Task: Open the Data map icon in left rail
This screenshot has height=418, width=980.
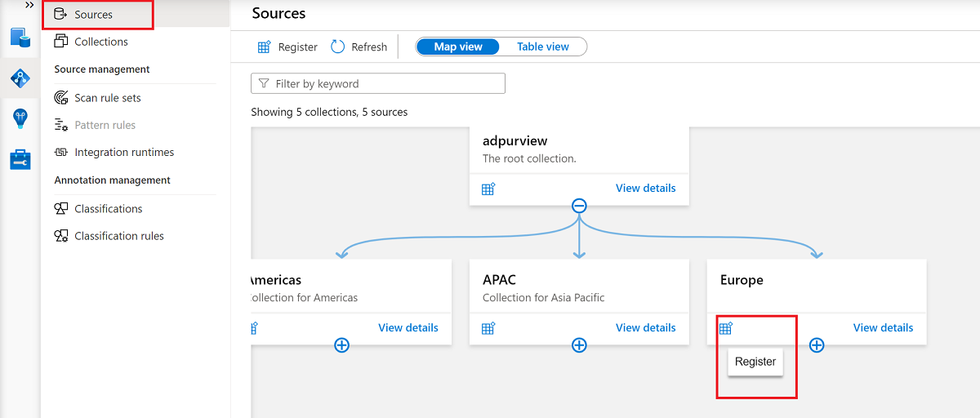Action: click(x=20, y=78)
